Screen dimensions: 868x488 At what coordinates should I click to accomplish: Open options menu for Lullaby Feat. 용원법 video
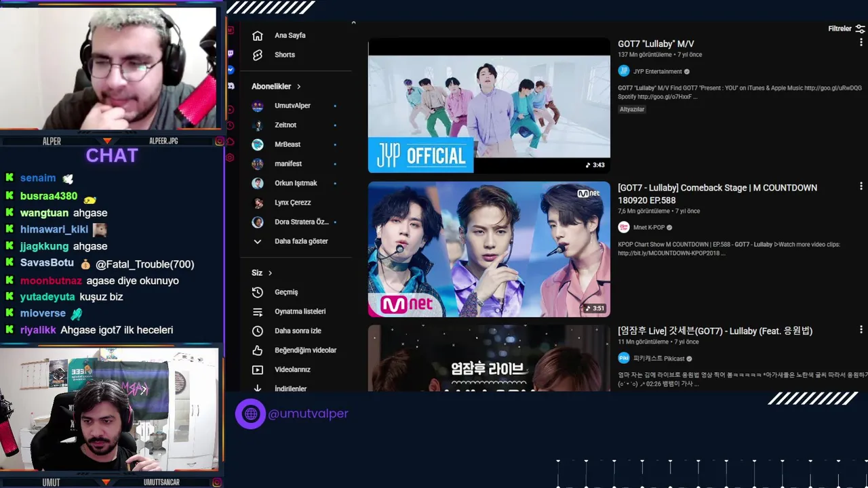(861, 329)
